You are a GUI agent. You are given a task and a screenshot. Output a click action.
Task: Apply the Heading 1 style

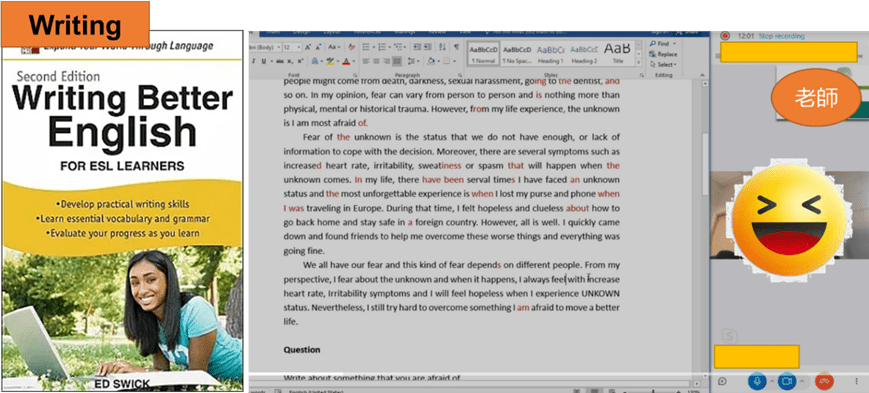[x=550, y=53]
